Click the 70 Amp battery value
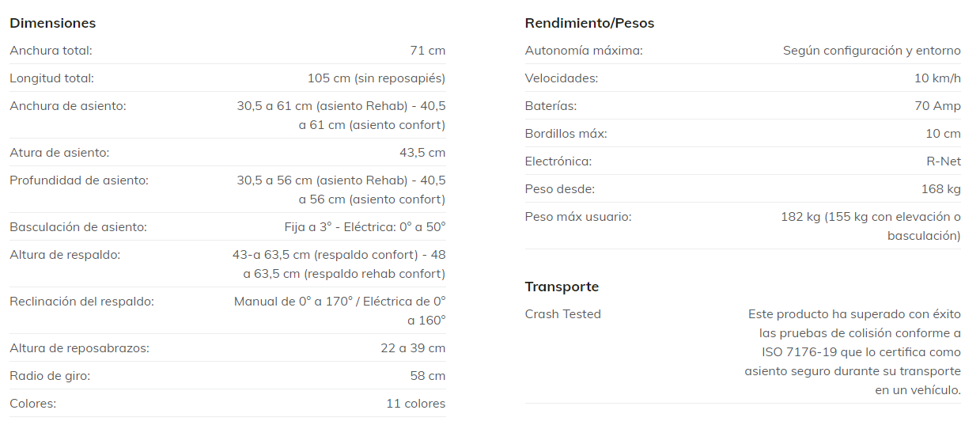Viewport: 980px width, 429px height. [937, 106]
